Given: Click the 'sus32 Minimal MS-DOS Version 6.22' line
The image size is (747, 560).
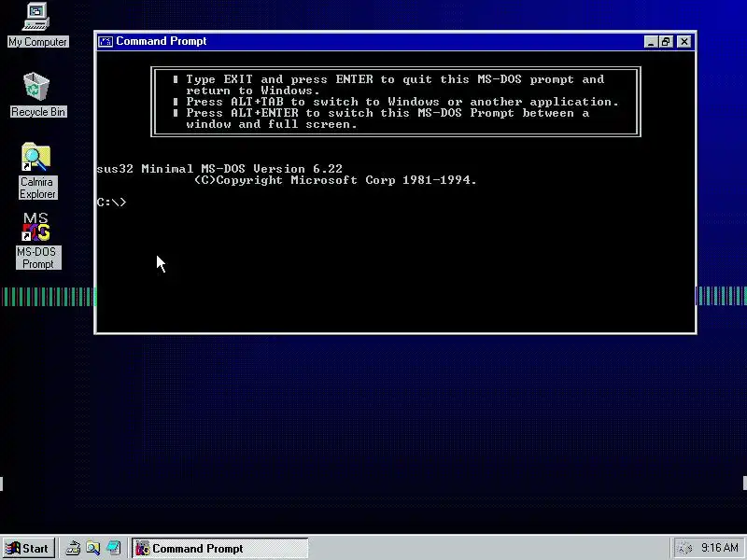Looking at the screenshot, I should click(x=219, y=169).
